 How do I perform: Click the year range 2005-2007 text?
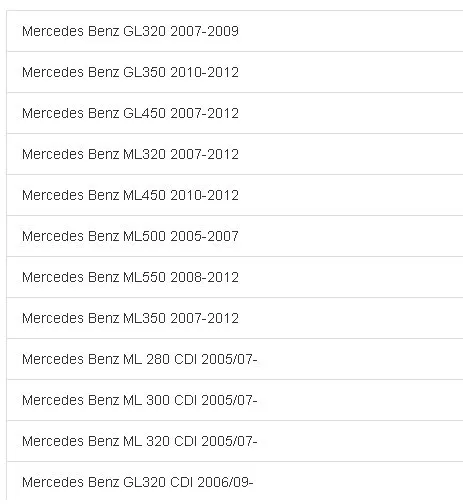(204, 236)
